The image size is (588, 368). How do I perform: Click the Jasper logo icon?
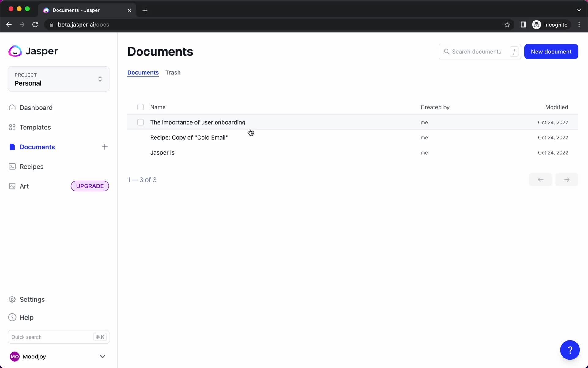click(15, 51)
